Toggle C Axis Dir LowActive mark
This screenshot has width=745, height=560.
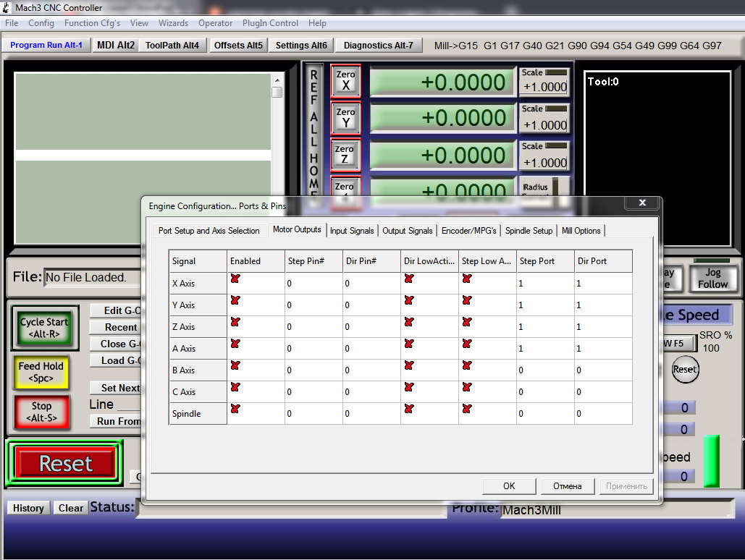(x=409, y=387)
